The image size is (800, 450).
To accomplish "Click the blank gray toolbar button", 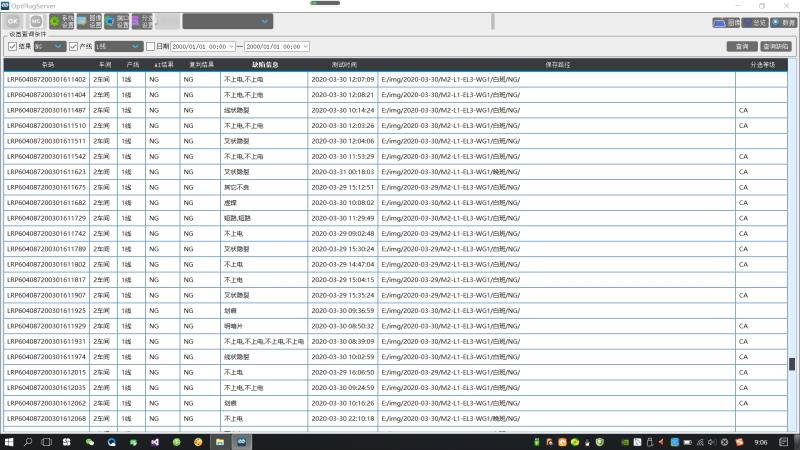I will click(x=168, y=21).
